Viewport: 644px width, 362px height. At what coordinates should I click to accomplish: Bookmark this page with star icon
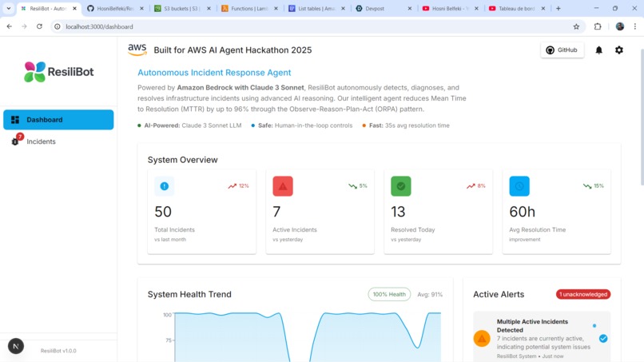[576, 26]
